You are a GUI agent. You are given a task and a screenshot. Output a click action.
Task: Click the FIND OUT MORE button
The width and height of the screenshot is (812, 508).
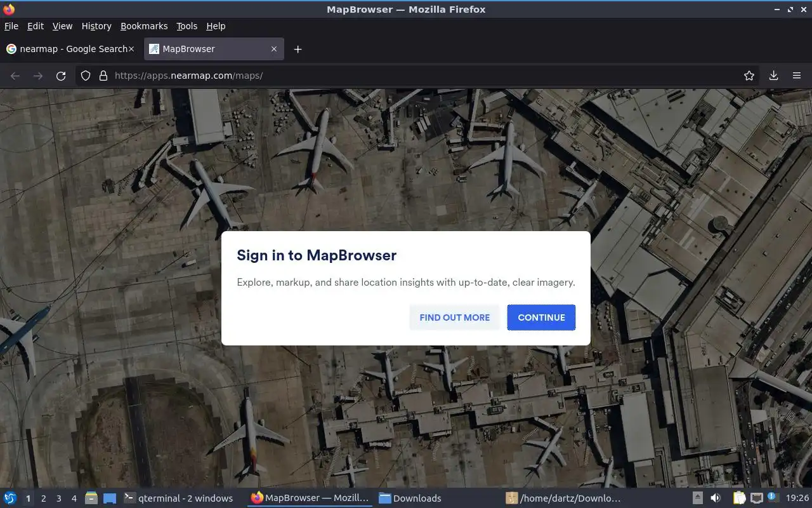click(454, 317)
